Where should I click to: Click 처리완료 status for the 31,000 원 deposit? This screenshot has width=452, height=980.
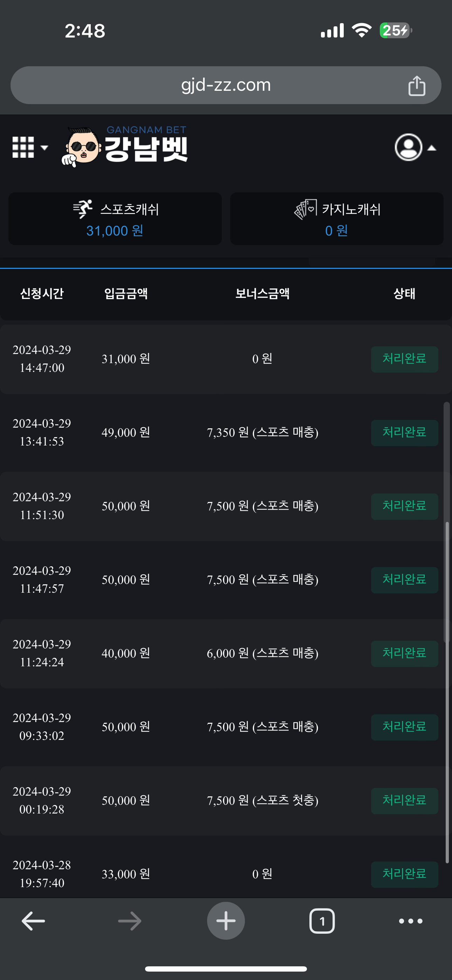pyautogui.click(x=404, y=359)
